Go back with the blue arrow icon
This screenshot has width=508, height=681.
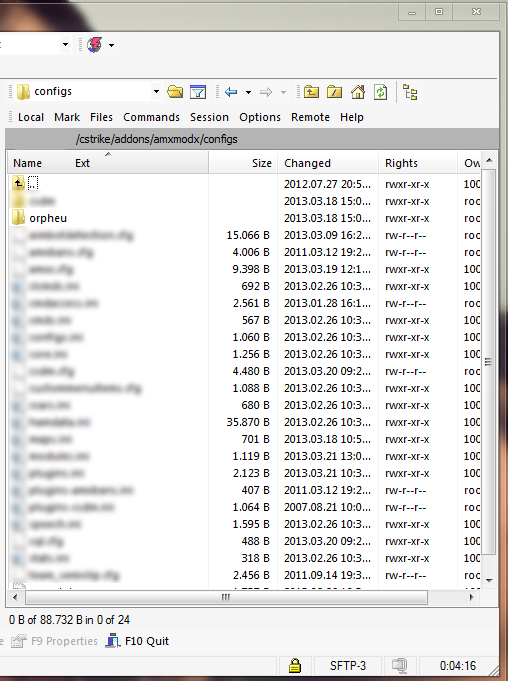(231, 92)
